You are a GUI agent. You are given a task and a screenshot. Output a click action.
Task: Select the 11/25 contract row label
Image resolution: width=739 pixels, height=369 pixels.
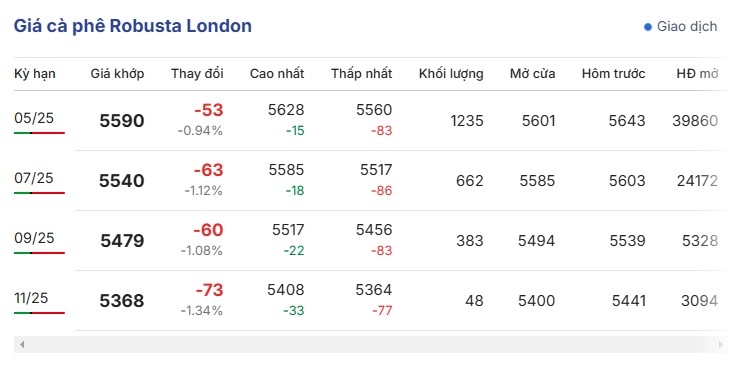(x=31, y=298)
